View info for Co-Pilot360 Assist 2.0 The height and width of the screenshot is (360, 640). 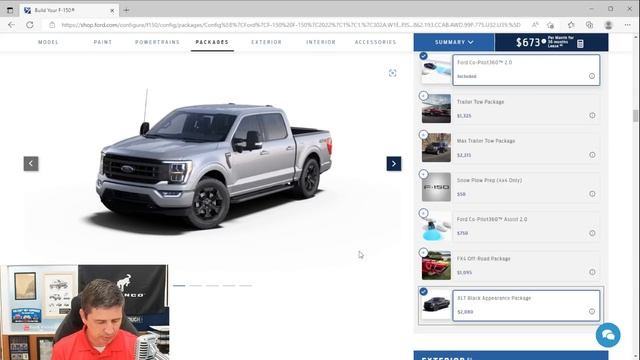click(x=592, y=233)
